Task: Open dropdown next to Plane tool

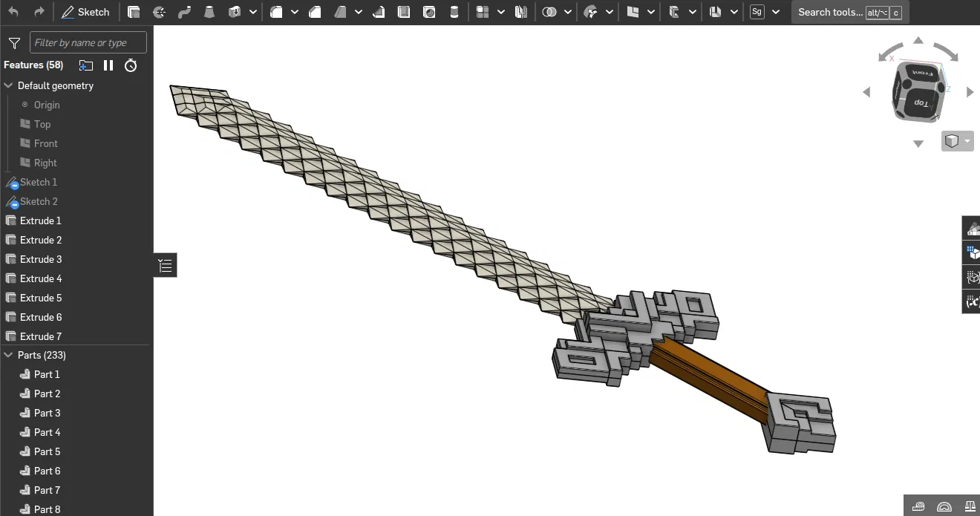Action: point(651,12)
